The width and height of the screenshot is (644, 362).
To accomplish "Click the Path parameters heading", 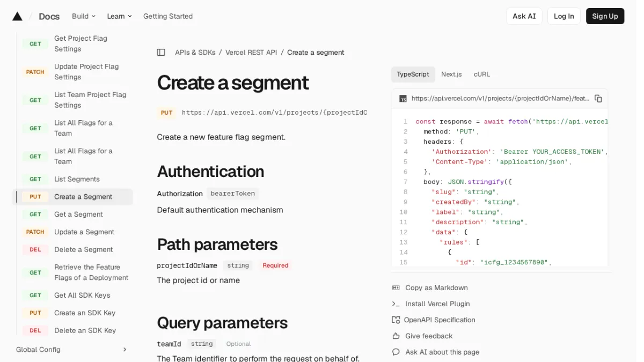I will 217,245.
